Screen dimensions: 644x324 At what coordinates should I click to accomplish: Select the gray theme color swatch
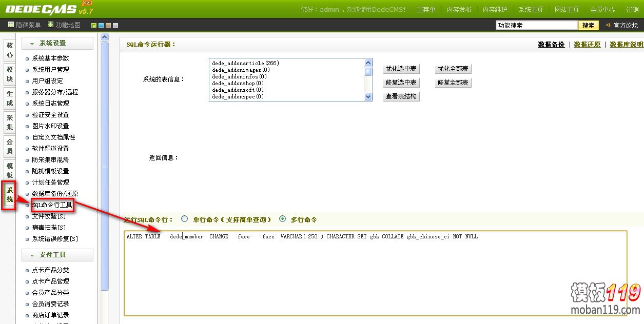[115, 25]
